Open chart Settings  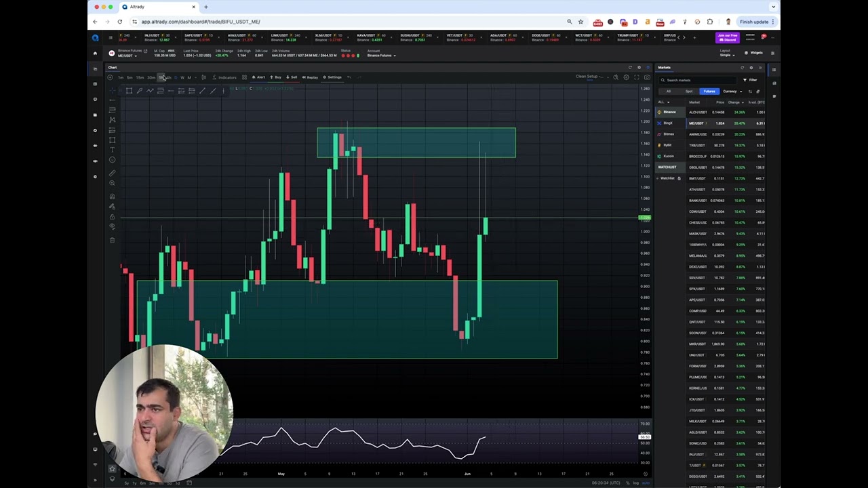tap(332, 77)
